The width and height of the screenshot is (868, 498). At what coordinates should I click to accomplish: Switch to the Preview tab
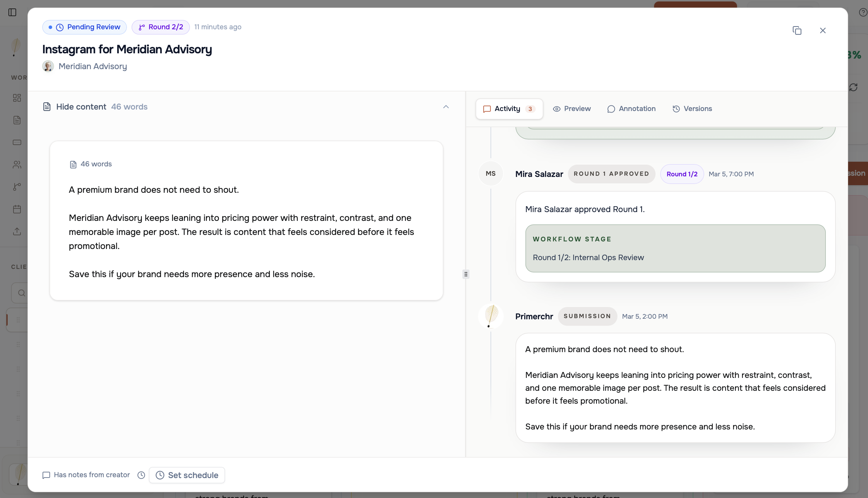(572, 109)
